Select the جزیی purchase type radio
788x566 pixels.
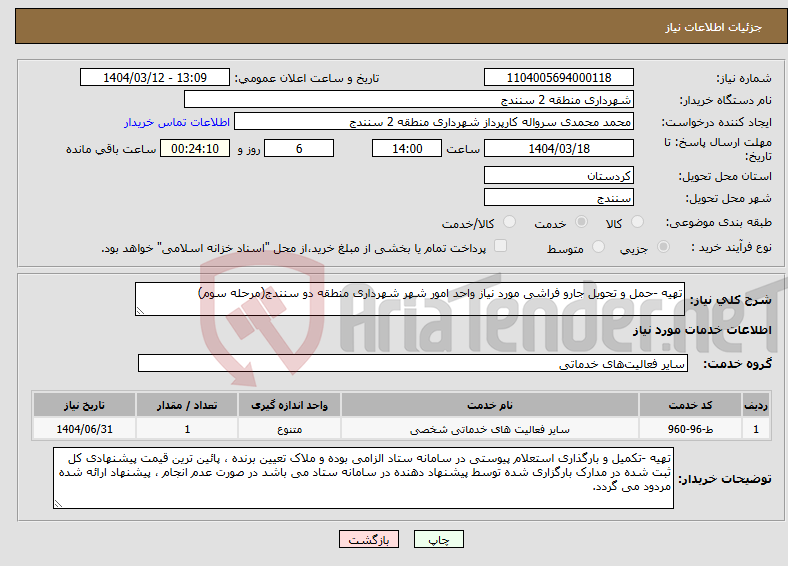coord(663,247)
